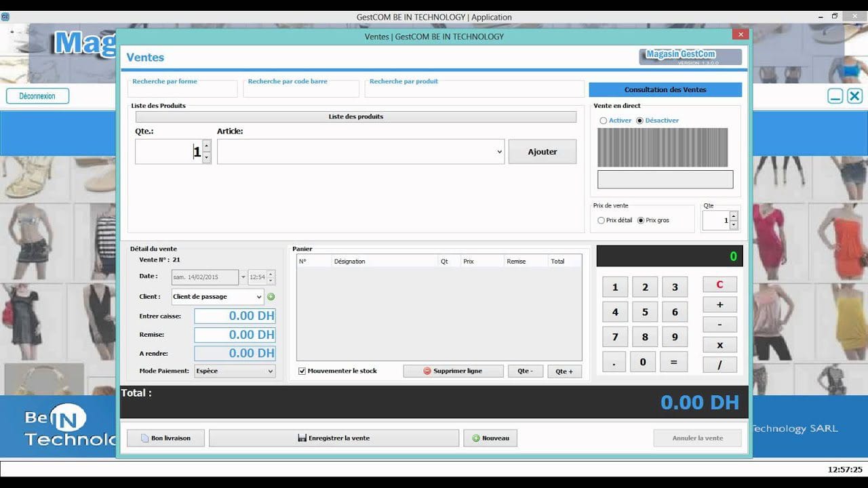Click Bon livraison button
Image resolution: width=868 pixels, height=488 pixels.
[x=165, y=438]
